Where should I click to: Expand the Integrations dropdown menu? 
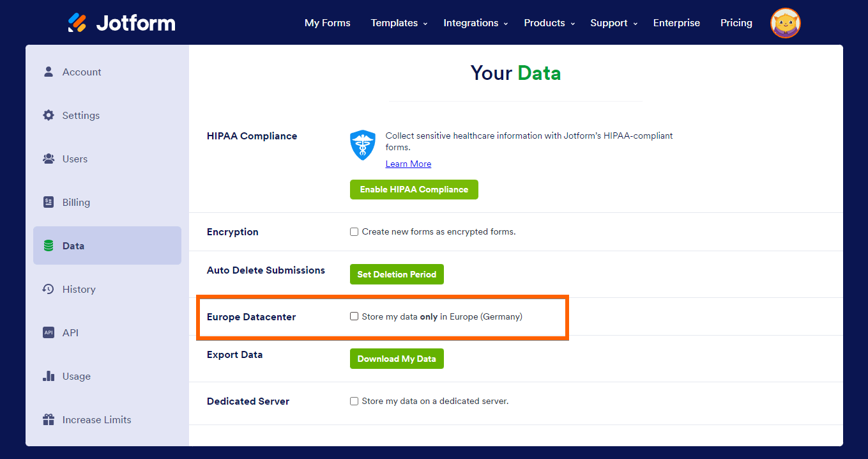[476, 23]
